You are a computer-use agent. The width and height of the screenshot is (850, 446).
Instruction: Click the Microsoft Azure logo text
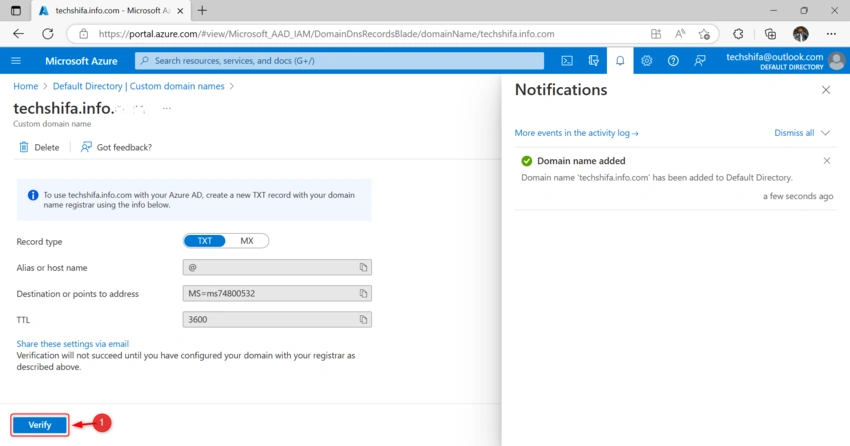[x=81, y=61]
